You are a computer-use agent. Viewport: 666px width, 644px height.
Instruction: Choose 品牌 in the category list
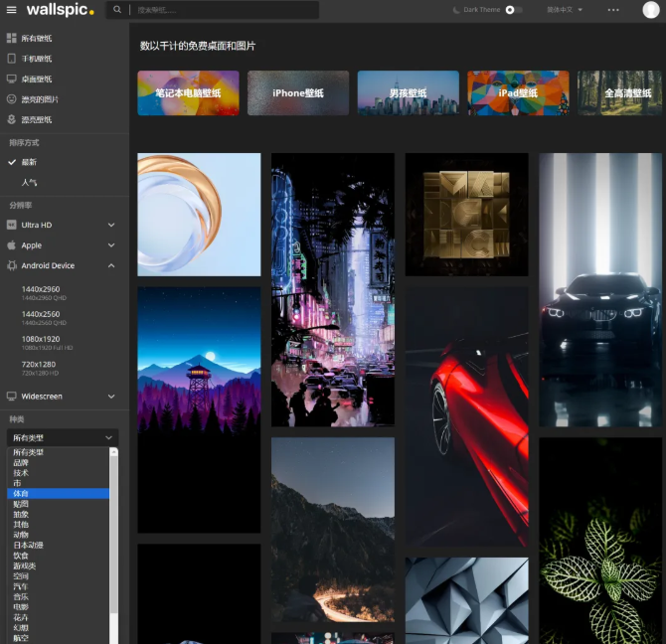tap(59, 463)
